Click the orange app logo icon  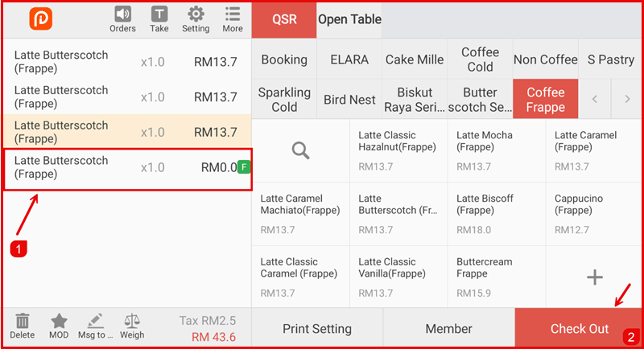coord(41,19)
